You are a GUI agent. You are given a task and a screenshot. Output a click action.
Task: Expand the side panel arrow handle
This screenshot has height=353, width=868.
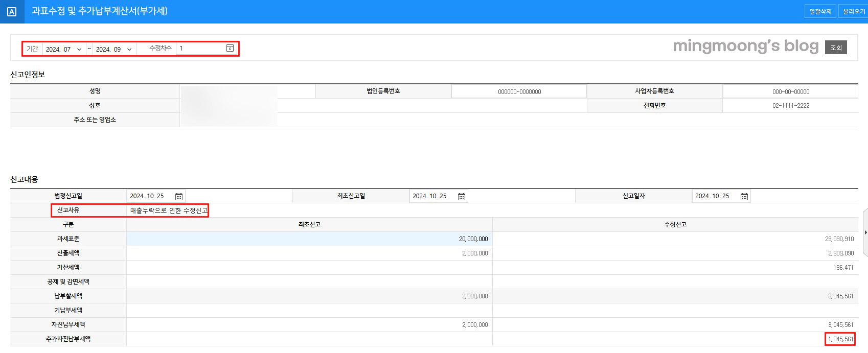pyautogui.click(x=865, y=232)
